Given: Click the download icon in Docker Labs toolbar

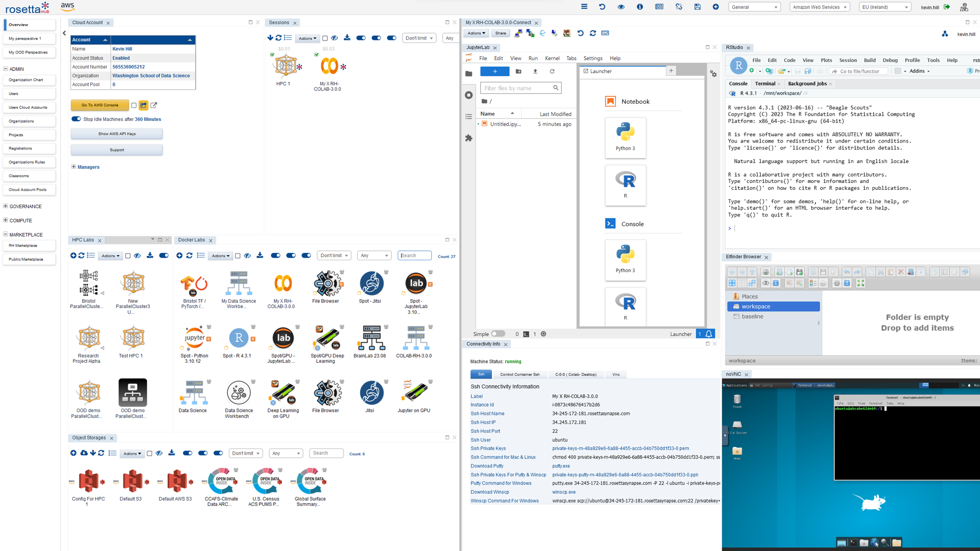Looking at the screenshot, I should coord(260,256).
